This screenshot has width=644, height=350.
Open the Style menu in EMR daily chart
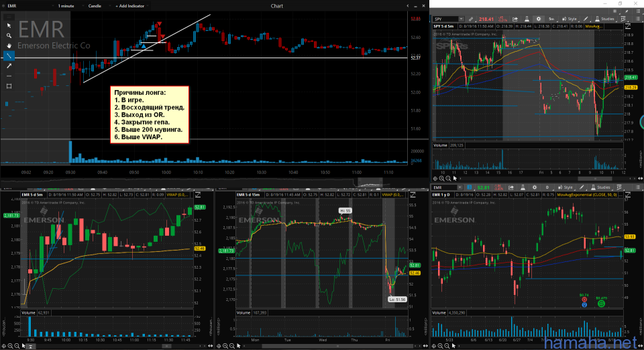(565, 187)
